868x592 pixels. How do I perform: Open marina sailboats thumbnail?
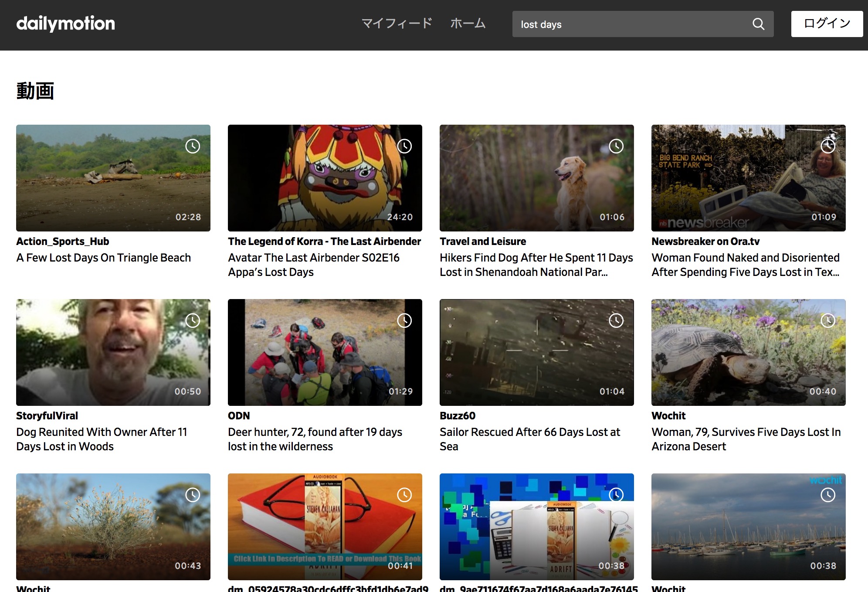tap(749, 527)
